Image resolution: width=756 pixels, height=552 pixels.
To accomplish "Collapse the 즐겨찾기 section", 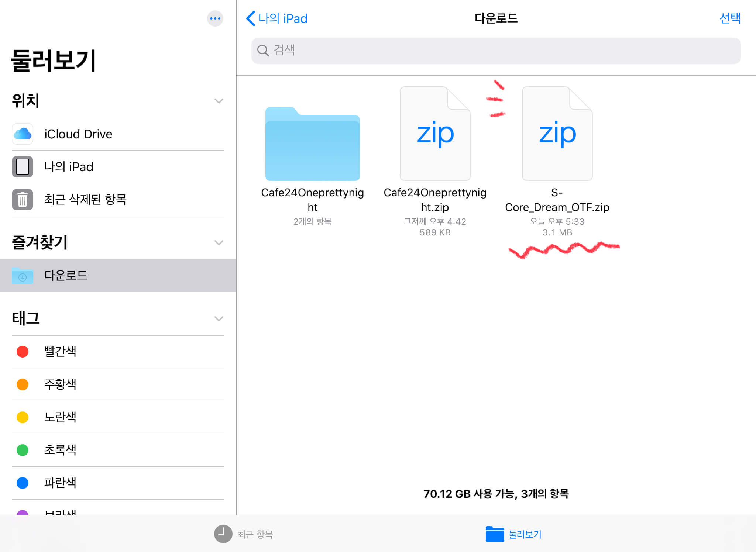I will tap(219, 243).
